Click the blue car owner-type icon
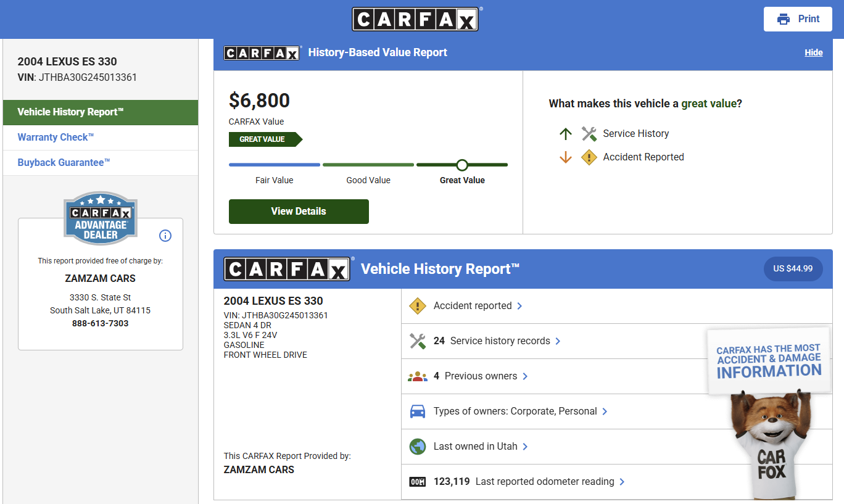Viewport: 844px width, 504px height. click(418, 411)
